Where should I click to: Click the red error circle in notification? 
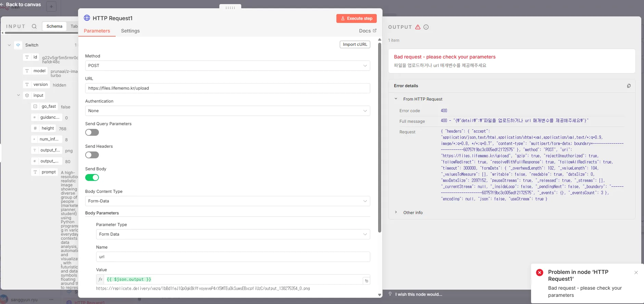tap(540, 273)
